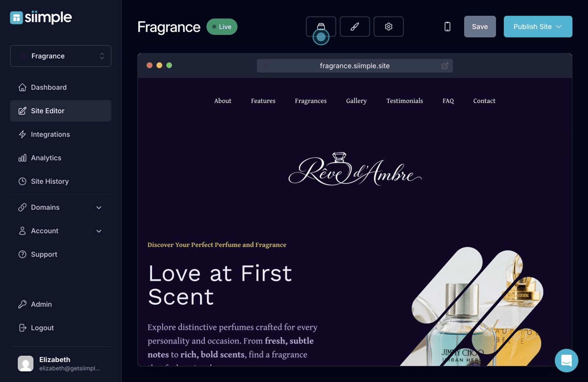Open the paintbrush design tool

pos(355,26)
